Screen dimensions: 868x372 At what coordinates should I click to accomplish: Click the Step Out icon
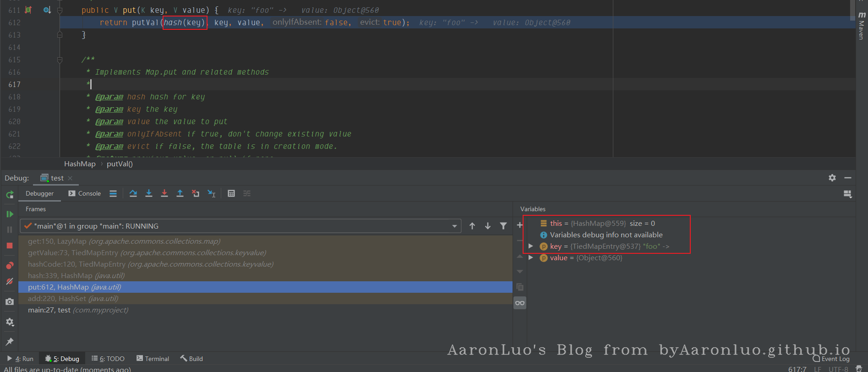point(180,193)
